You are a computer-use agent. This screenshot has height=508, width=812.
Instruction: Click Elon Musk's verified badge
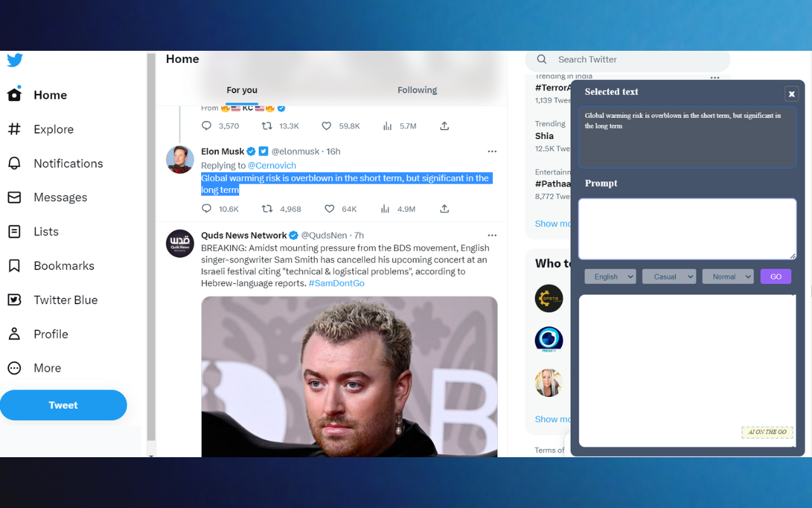251,151
